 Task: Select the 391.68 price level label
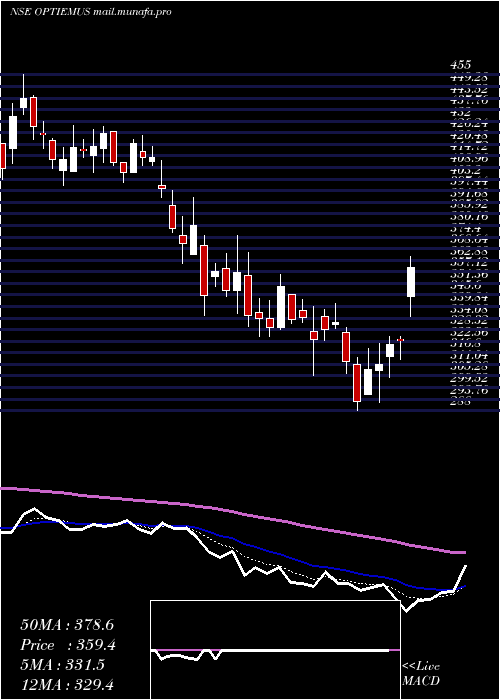(469, 194)
